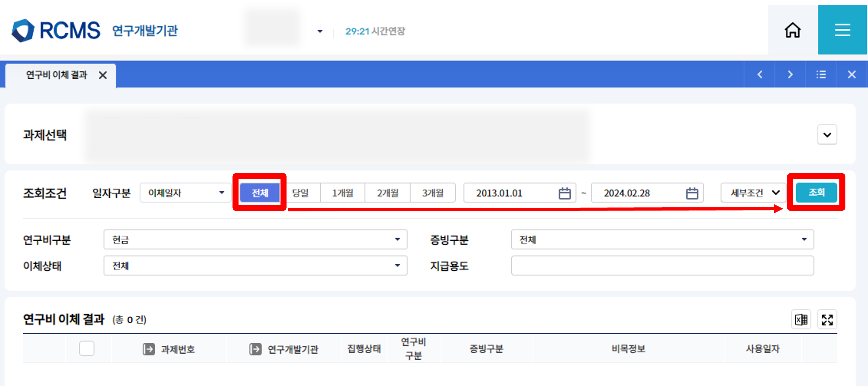This screenshot has height=386, width=868.
Task: Go to previous tab arrow
Action: 759,74
